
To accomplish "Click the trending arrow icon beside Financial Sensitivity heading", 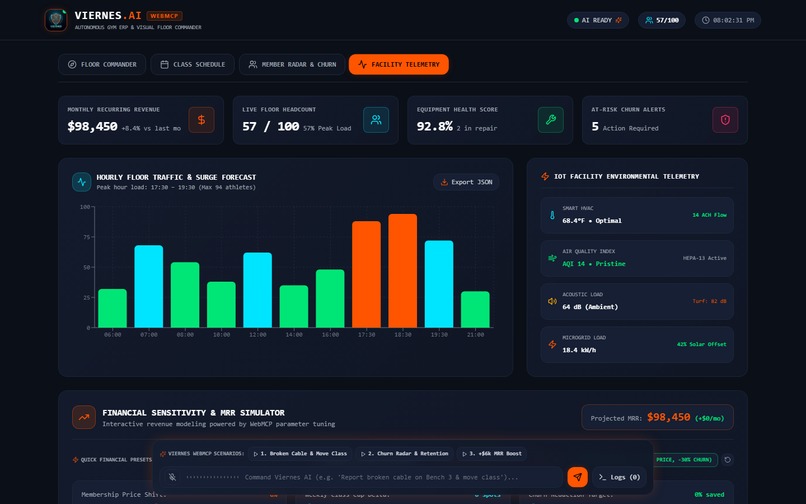I will tap(84, 418).
